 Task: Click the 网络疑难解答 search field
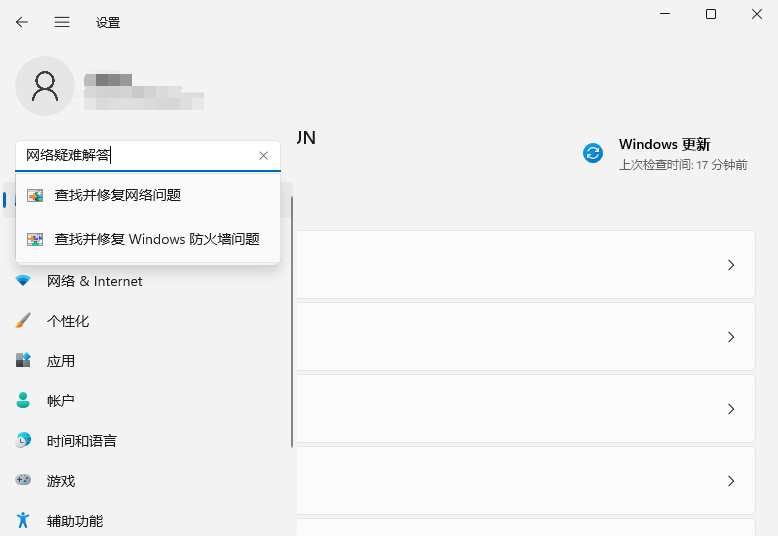[x=135, y=156]
